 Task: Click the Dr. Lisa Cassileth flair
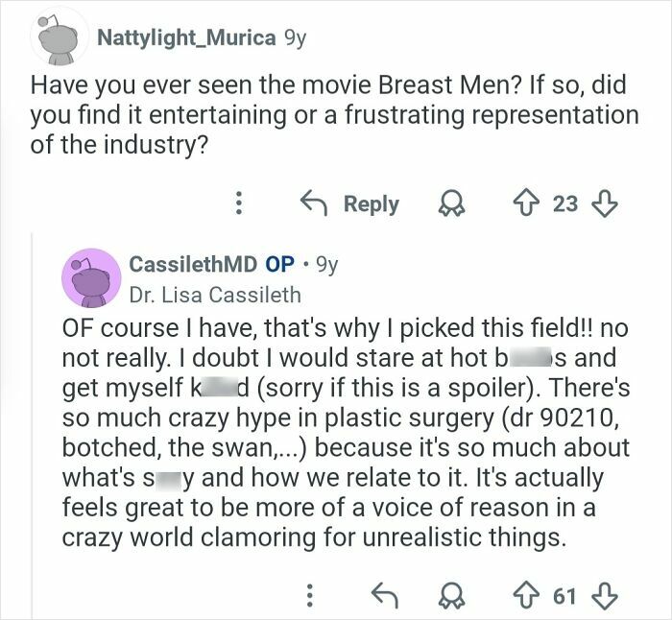[x=215, y=294]
